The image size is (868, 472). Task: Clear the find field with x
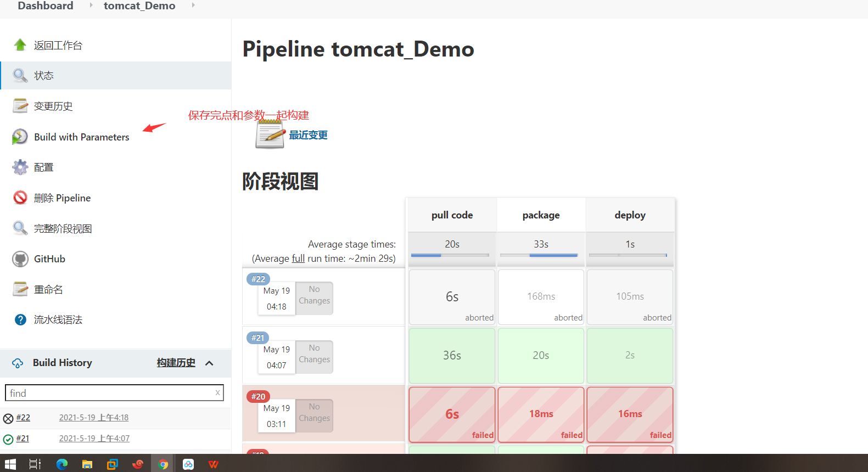pos(218,392)
